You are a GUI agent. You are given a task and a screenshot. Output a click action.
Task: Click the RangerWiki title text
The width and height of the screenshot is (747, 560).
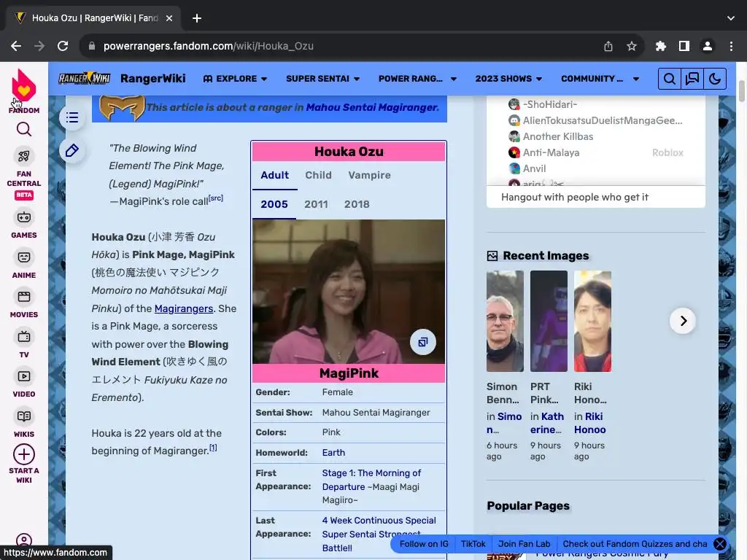pos(153,79)
